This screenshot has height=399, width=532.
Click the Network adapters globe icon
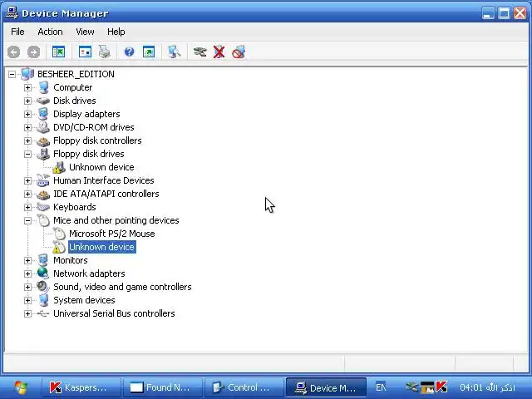pyautogui.click(x=43, y=273)
